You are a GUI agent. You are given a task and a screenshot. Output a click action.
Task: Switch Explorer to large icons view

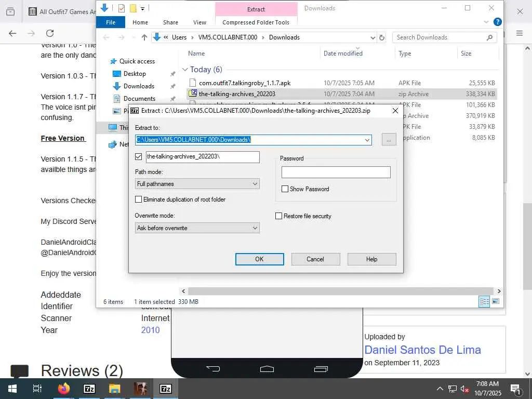(x=496, y=301)
